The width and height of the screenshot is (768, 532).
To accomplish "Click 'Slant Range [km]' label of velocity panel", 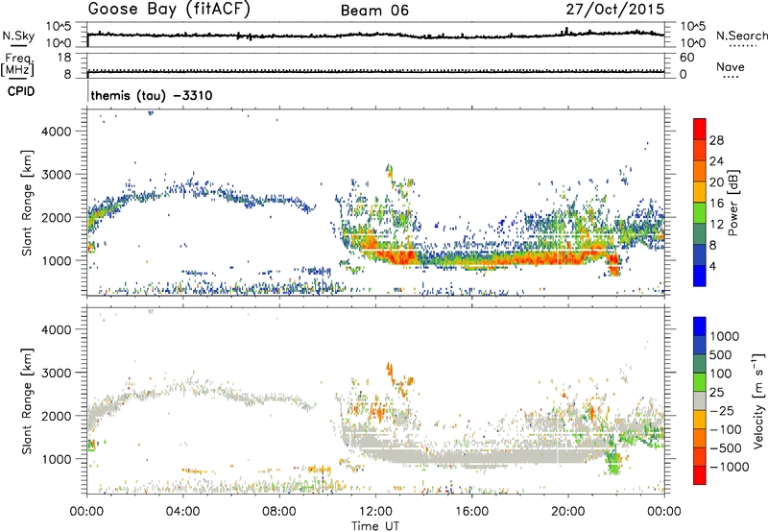I will (x=28, y=400).
